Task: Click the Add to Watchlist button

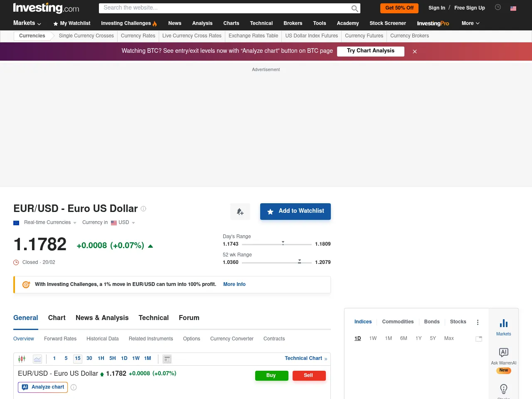Action: (x=296, y=211)
